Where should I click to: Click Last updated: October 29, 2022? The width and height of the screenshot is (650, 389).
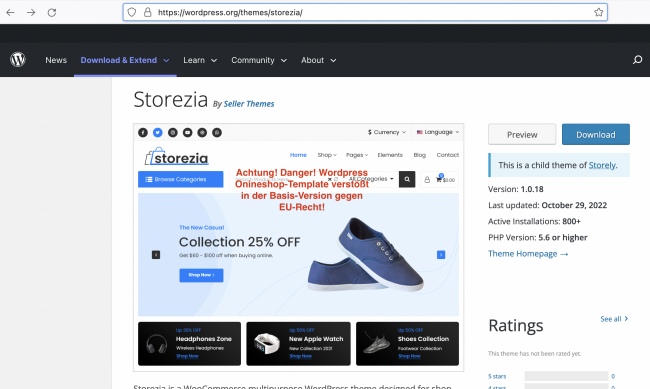point(548,205)
